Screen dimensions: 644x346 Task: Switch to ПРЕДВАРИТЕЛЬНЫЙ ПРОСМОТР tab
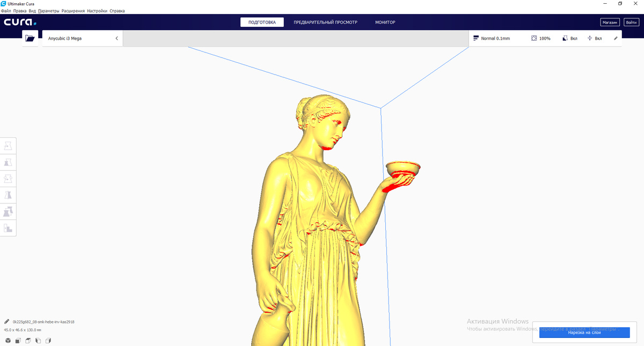325,23
